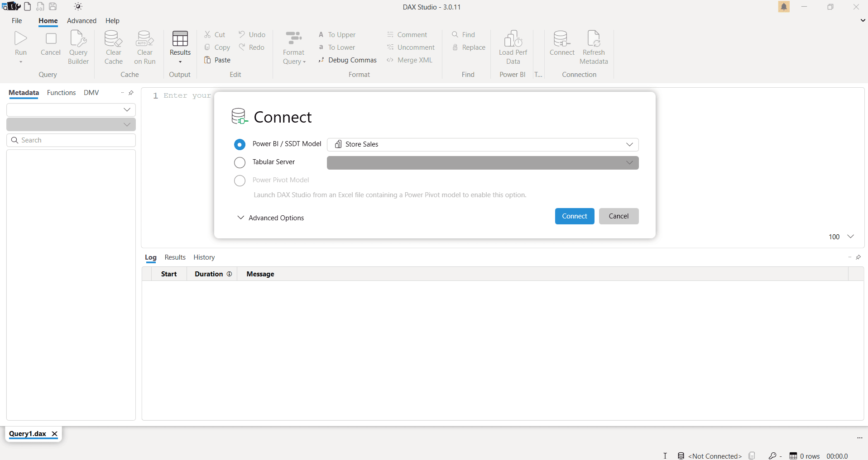The height and width of the screenshot is (460, 868).
Task: Click Cancel in Connect dialog
Action: tap(619, 216)
